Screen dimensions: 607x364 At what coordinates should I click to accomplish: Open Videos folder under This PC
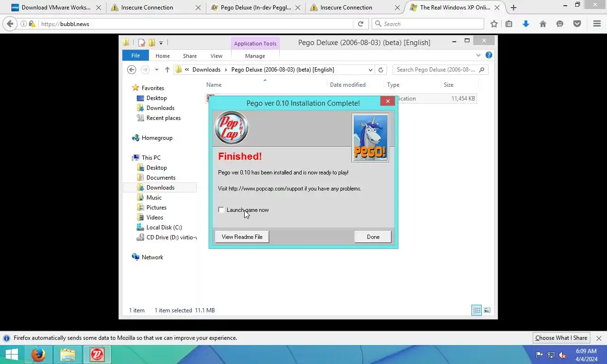[x=155, y=218]
